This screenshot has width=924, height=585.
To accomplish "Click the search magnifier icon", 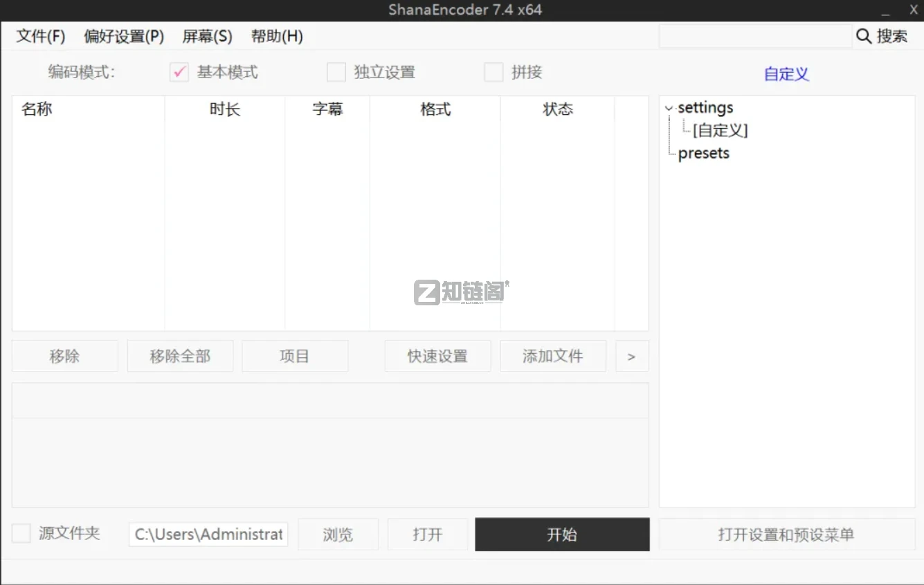I will point(863,36).
